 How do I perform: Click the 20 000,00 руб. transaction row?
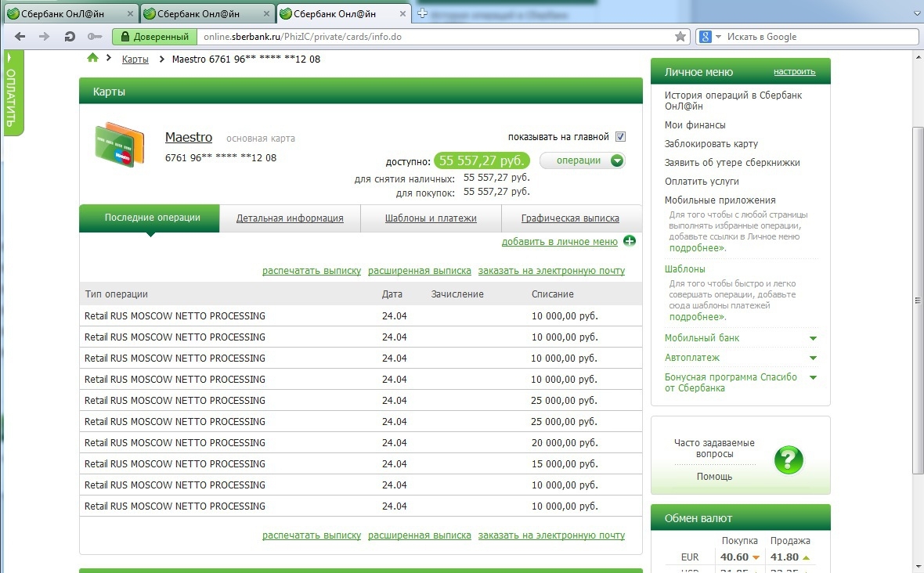click(x=361, y=443)
